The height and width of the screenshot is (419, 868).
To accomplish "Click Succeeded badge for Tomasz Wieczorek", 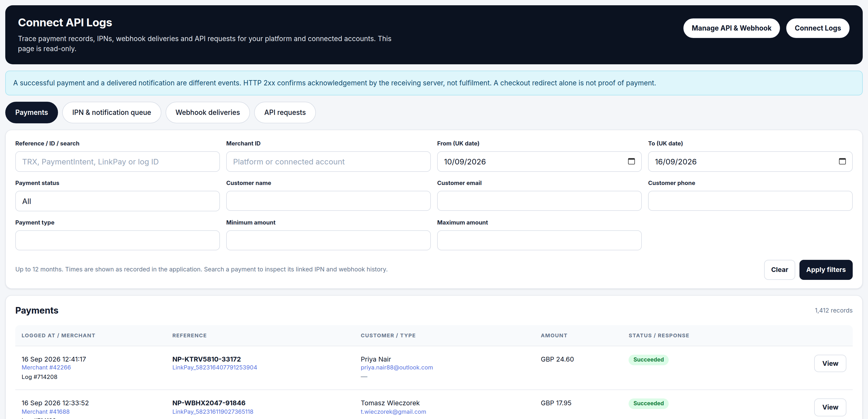I will (x=648, y=403).
